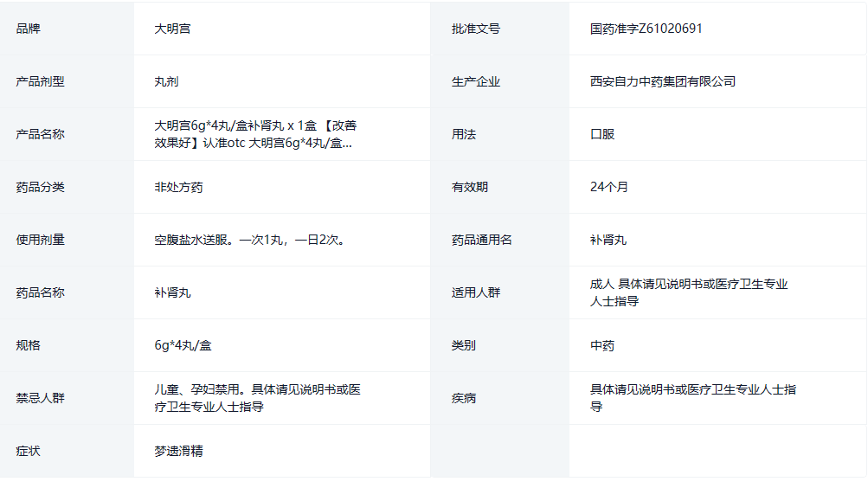Image resolution: width=868 pixels, height=488 pixels.
Task: Select the validity value 24个月
Action: click(x=609, y=187)
